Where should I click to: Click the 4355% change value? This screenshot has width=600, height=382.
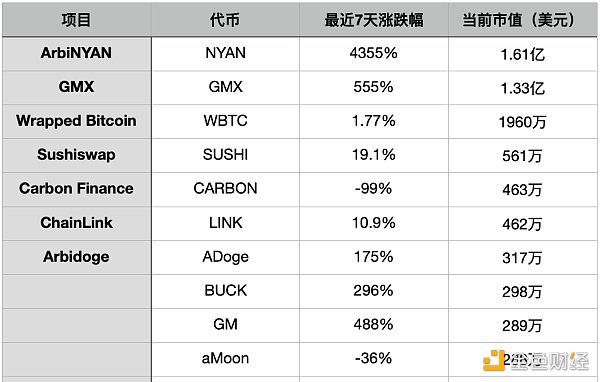(x=373, y=54)
